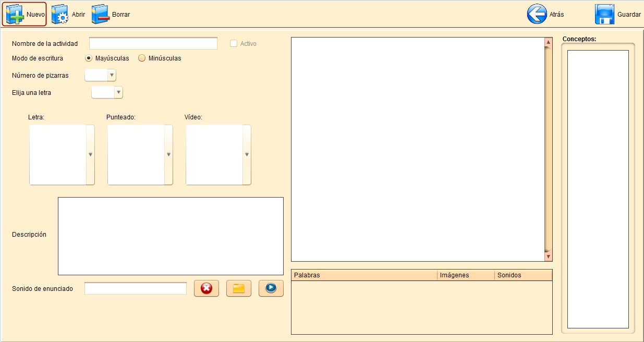The image size is (644, 342).
Task: Click the Borrar label text
Action: point(121,15)
